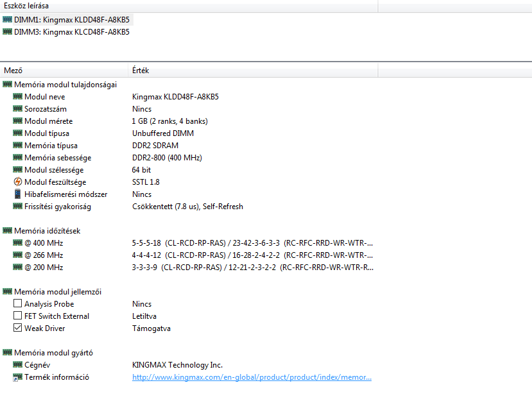The width and height of the screenshot is (532, 417).
Task: Click the Memória időzítések group icon
Action: tap(7, 230)
